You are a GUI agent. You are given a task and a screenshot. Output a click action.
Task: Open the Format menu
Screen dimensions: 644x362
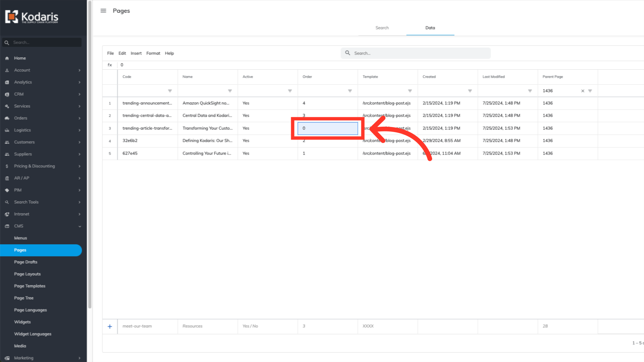click(x=153, y=53)
